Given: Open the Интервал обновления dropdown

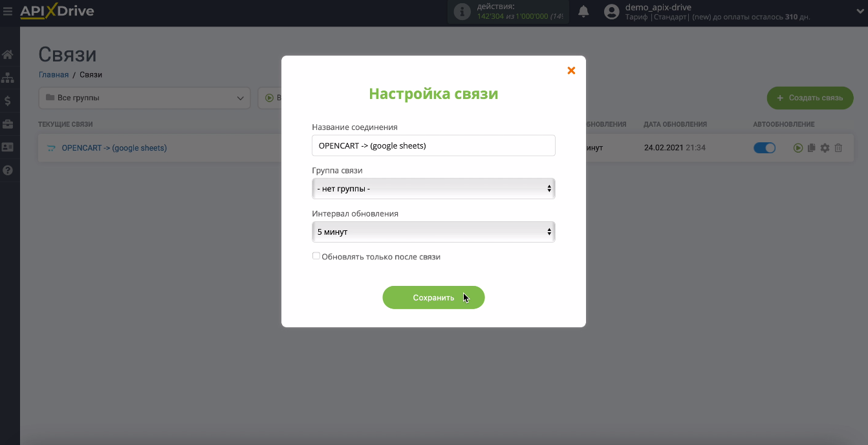Looking at the screenshot, I should (x=433, y=232).
